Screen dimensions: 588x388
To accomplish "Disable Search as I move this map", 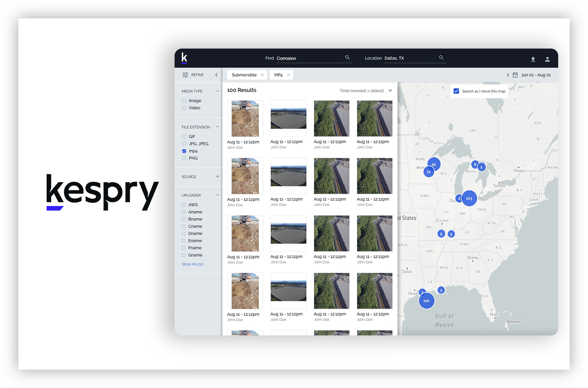I will click(x=456, y=91).
